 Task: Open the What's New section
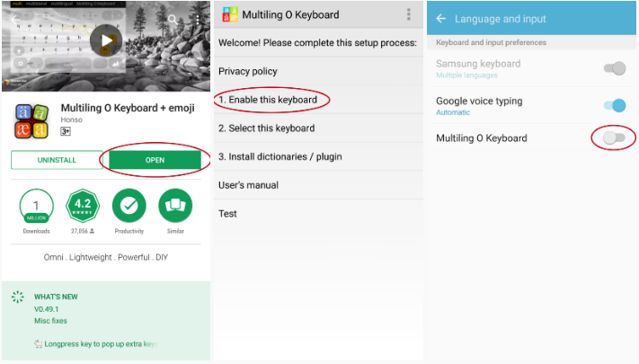coord(54,297)
